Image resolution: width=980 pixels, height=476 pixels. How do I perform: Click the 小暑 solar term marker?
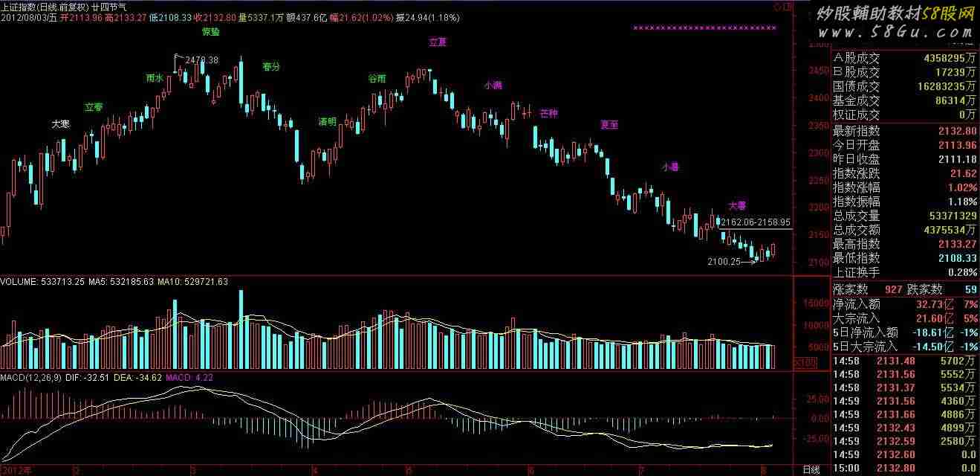(670, 167)
